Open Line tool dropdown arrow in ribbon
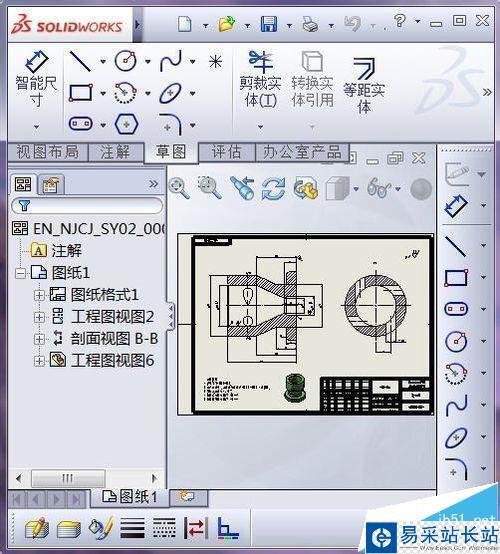 [103, 62]
